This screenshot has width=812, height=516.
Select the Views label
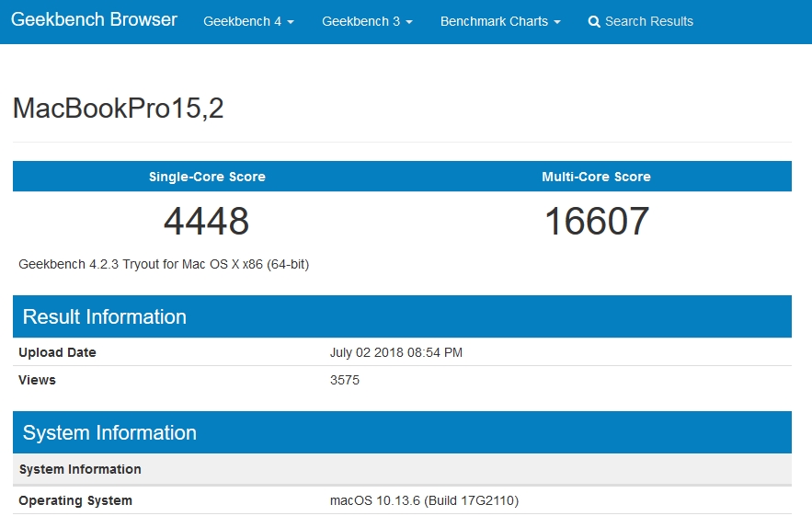tap(38, 380)
